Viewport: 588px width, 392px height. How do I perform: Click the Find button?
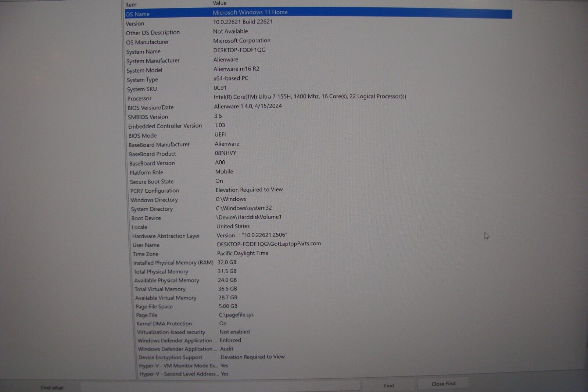389,385
